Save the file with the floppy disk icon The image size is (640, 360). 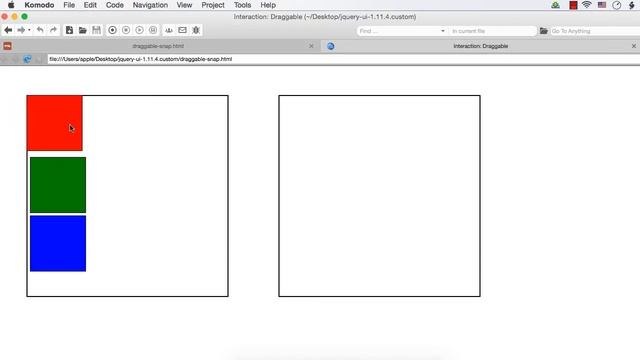pos(96,30)
